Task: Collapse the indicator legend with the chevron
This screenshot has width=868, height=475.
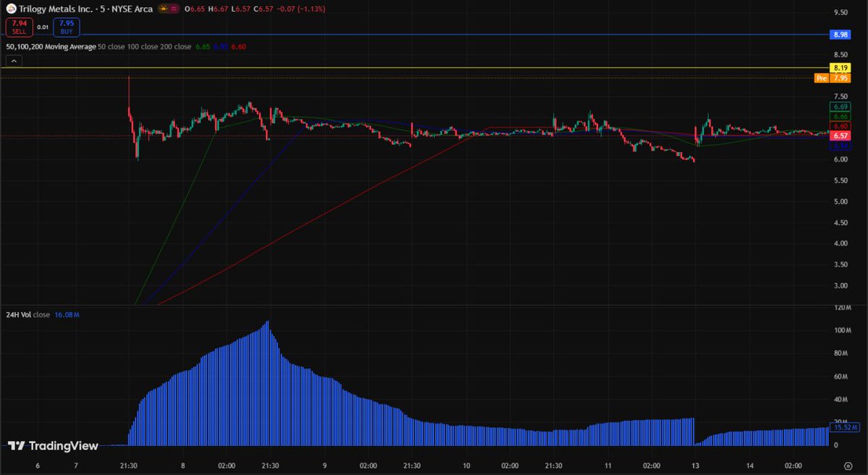Action: pos(13,61)
